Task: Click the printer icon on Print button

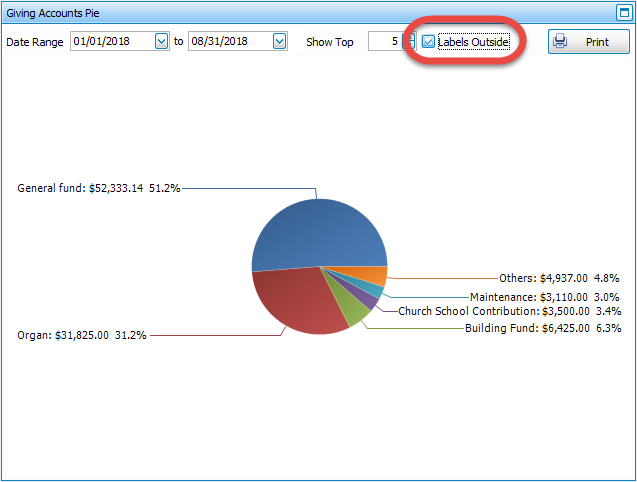Action: (561, 42)
